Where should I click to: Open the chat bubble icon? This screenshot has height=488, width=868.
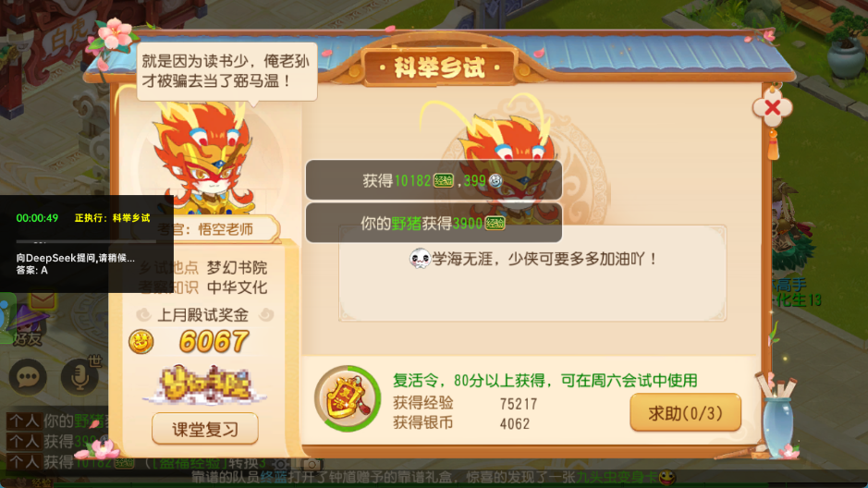click(x=28, y=378)
